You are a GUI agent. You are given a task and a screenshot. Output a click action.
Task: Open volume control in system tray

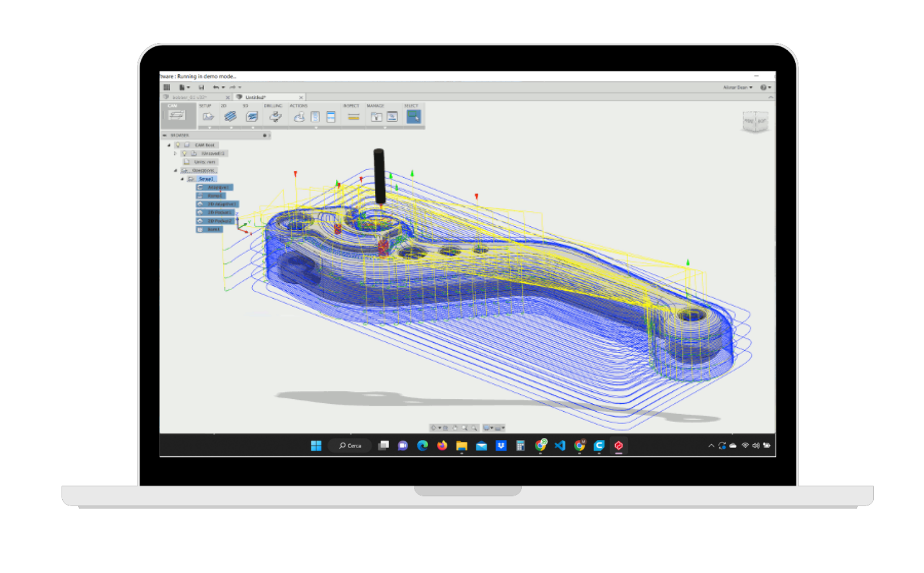click(756, 446)
